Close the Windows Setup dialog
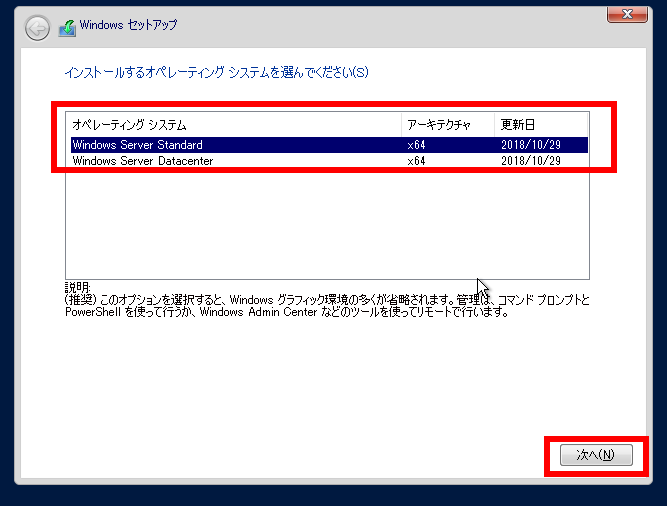The height and width of the screenshot is (506, 667). [627, 14]
